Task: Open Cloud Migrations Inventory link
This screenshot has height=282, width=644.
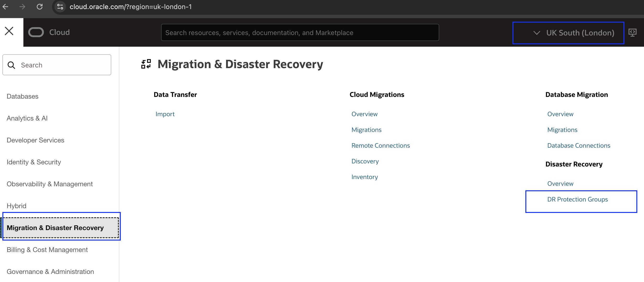Action: coord(364,177)
